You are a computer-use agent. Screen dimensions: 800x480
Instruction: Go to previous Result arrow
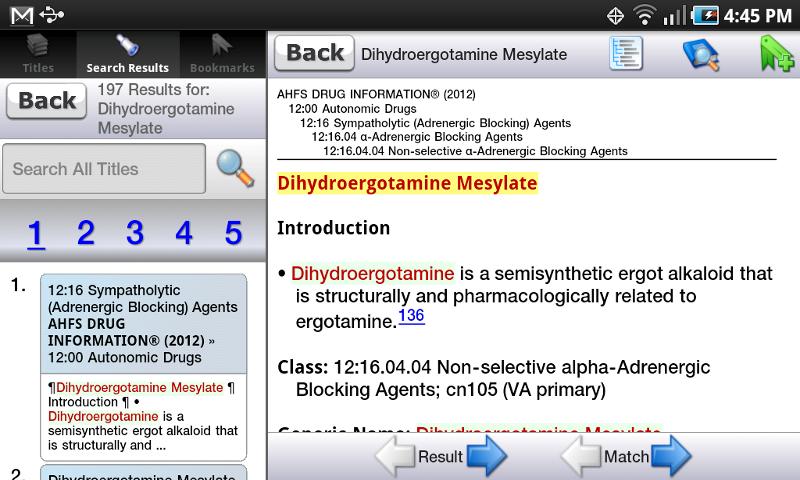395,456
